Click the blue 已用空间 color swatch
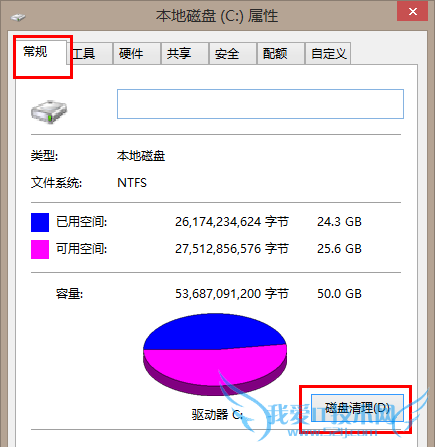Screen dimensions: 435x447 [x=40, y=222]
